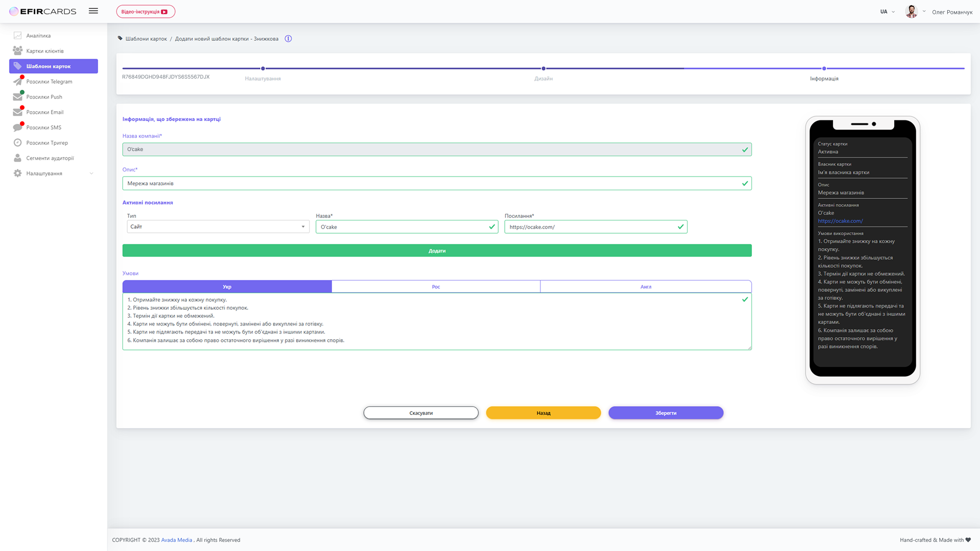
Task: Click Картки клієнтів people icon
Action: coord(17,51)
